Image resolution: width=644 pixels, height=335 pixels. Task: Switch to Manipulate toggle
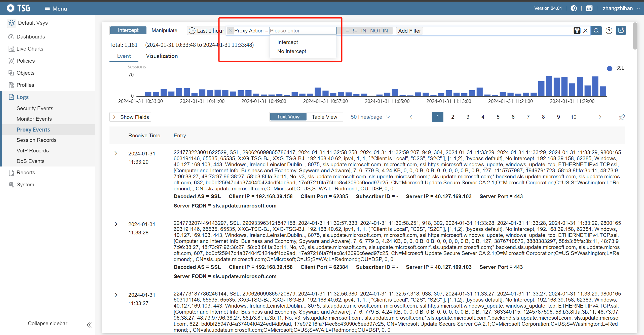[x=164, y=30]
